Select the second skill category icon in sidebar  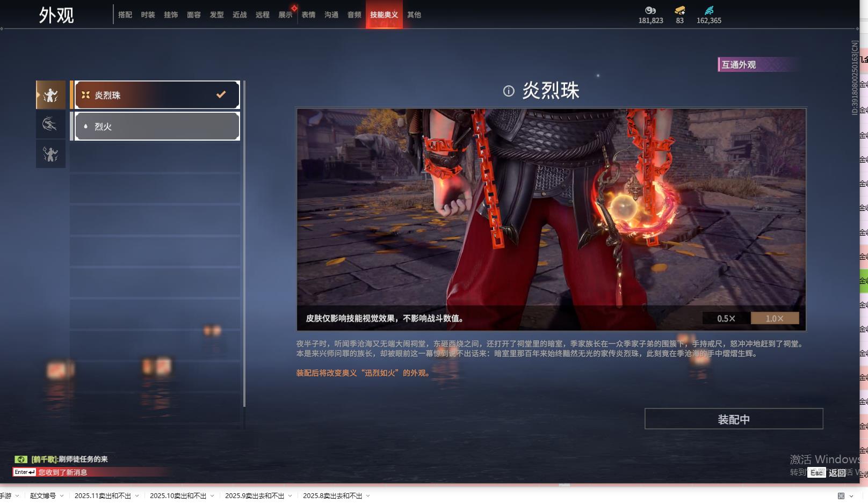click(x=50, y=125)
